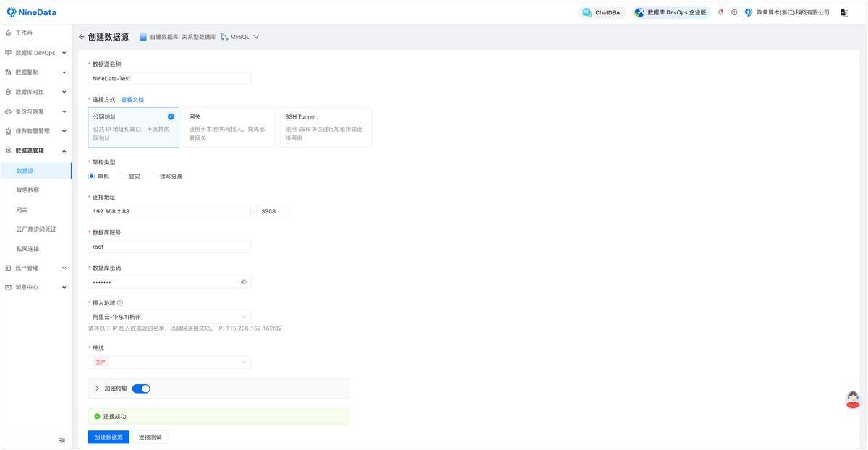The height and width of the screenshot is (450, 868).
Task: Click the 连接成功 green check icon
Action: tap(97, 416)
